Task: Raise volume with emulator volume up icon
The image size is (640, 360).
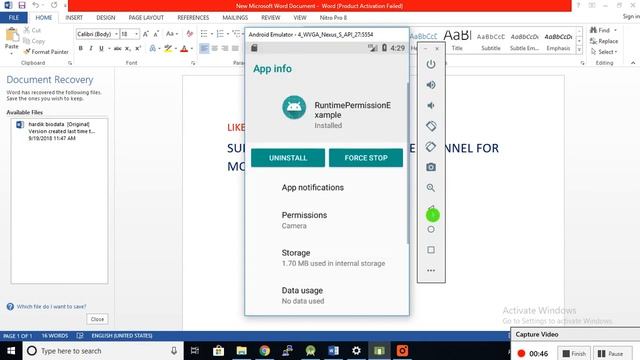Action: pyautogui.click(x=431, y=85)
